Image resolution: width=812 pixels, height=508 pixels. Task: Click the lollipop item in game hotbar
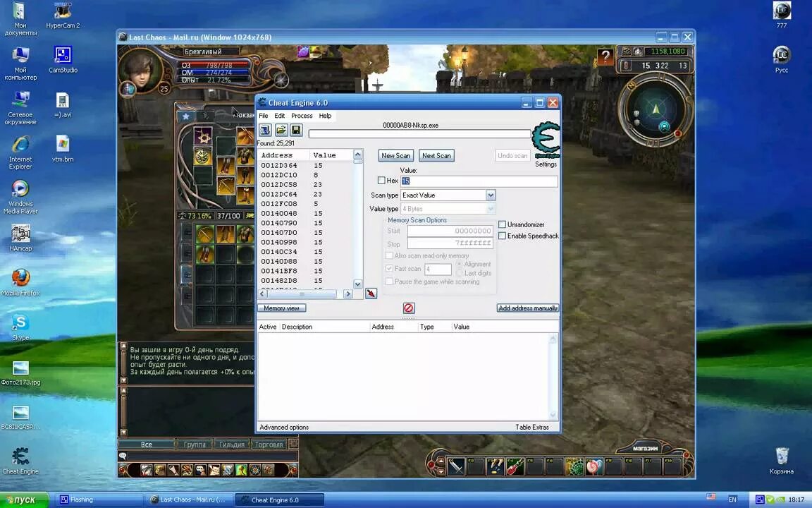point(594,466)
